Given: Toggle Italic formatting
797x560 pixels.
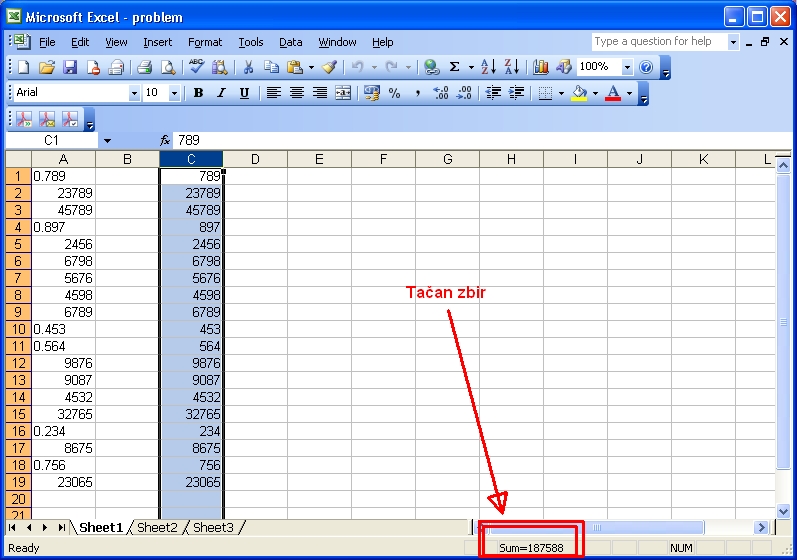Looking at the screenshot, I should 221,93.
